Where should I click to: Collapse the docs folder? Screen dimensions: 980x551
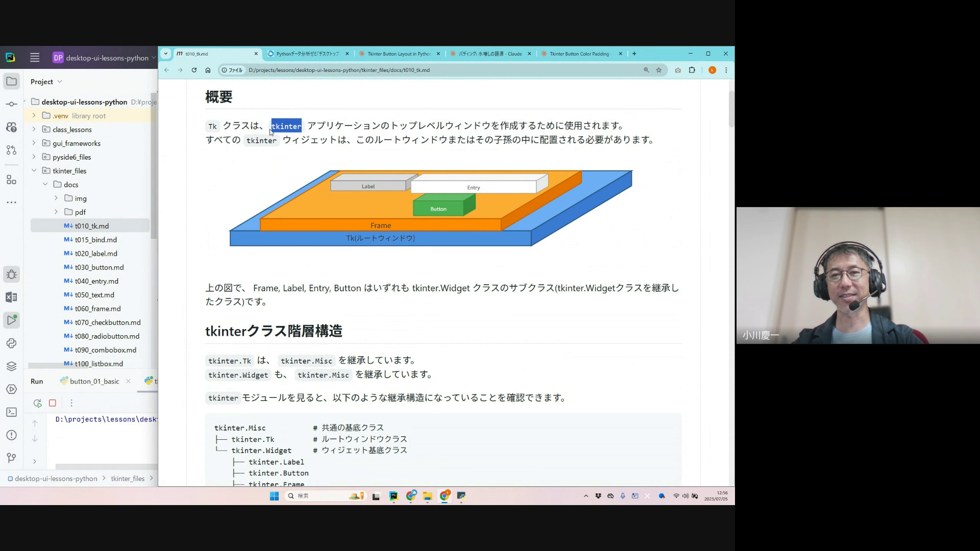[x=45, y=185]
